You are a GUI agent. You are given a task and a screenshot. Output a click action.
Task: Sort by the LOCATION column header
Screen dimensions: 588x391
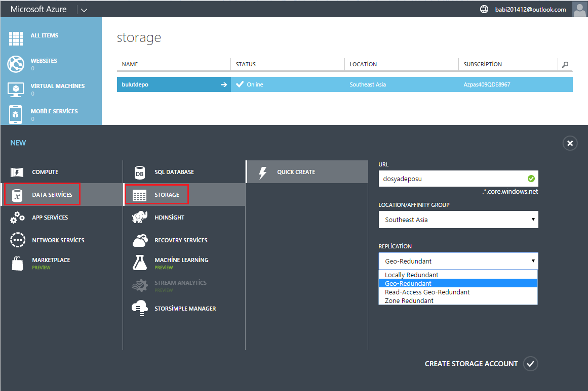363,64
